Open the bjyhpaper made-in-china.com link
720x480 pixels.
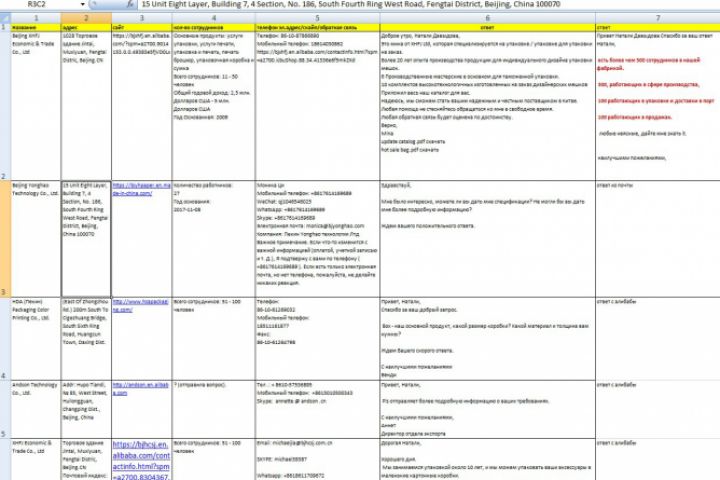coord(141,189)
